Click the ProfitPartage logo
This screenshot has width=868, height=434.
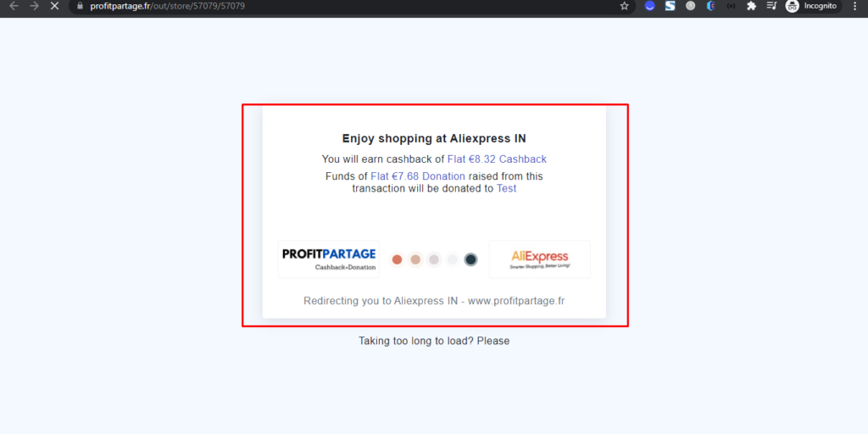[x=329, y=259]
